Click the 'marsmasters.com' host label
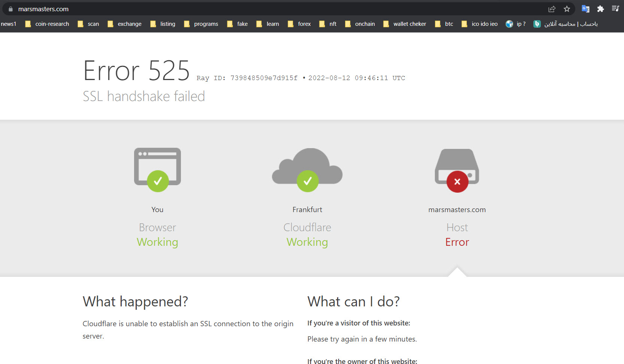Screen dimensions: 624x364 (x=457, y=209)
